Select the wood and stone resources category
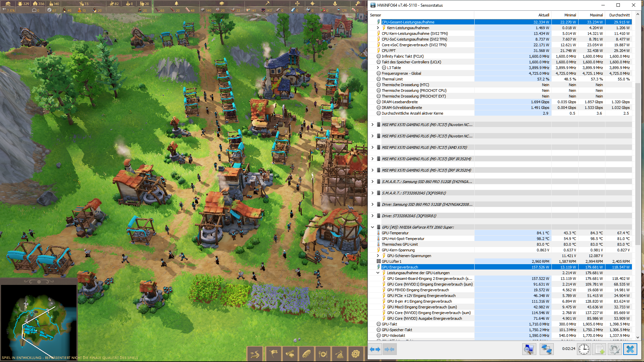Image resolution: width=644 pixels, height=362 pixels. click(x=290, y=354)
